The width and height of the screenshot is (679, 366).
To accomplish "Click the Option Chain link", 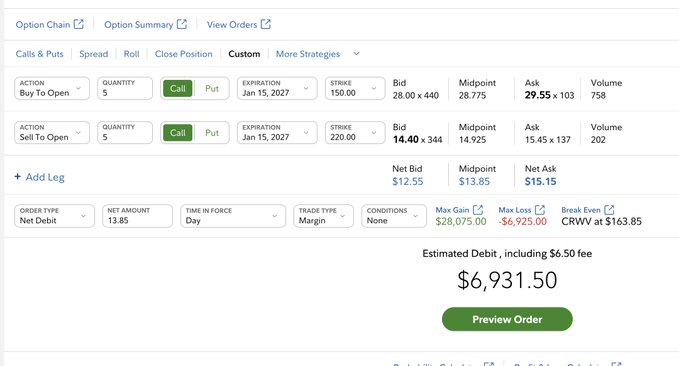I will 43,25.
